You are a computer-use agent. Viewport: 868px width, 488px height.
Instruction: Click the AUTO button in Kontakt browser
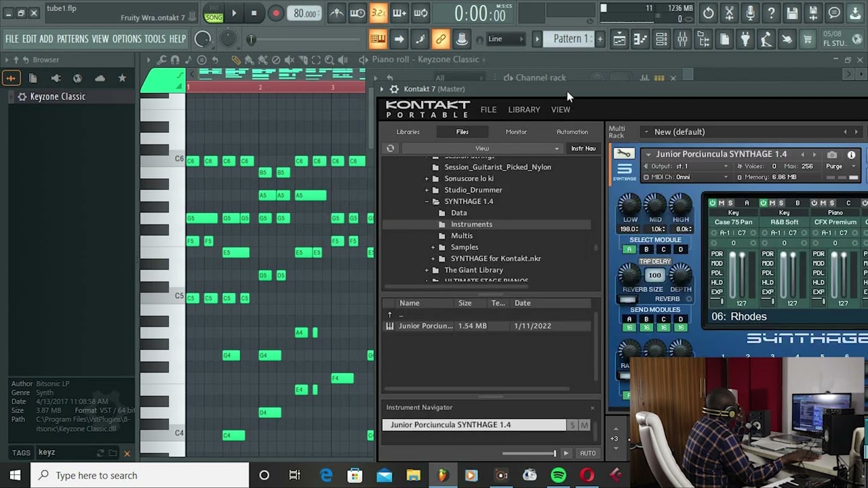point(587,453)
